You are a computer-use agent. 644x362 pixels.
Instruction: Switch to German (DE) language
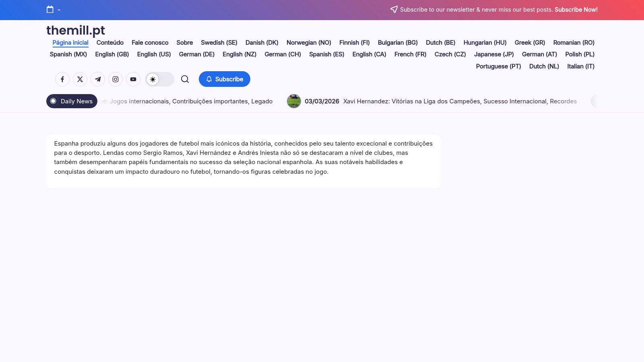197,54
